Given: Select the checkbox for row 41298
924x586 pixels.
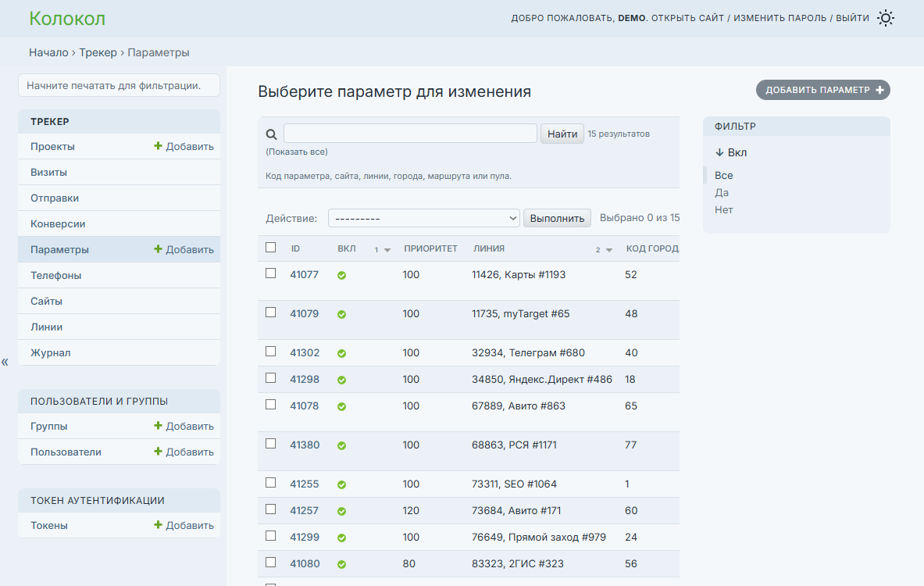Looking at the screenshot, I should click(x=270, y=378).
